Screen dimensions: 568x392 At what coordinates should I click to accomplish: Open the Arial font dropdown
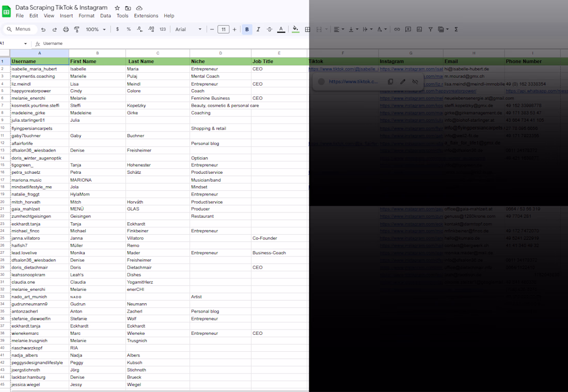tap(188, 29)
